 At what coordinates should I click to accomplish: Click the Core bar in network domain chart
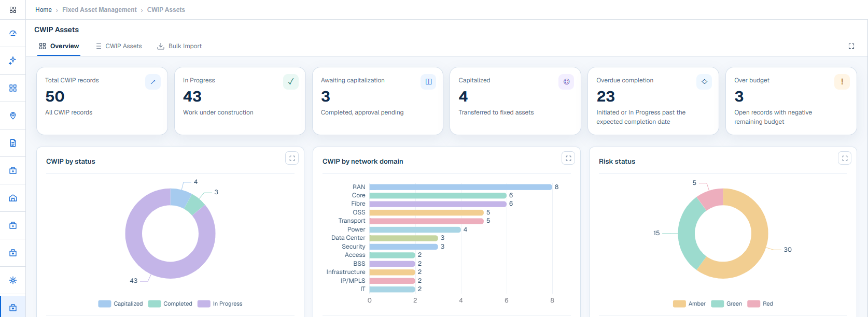(x=438, y=195)
